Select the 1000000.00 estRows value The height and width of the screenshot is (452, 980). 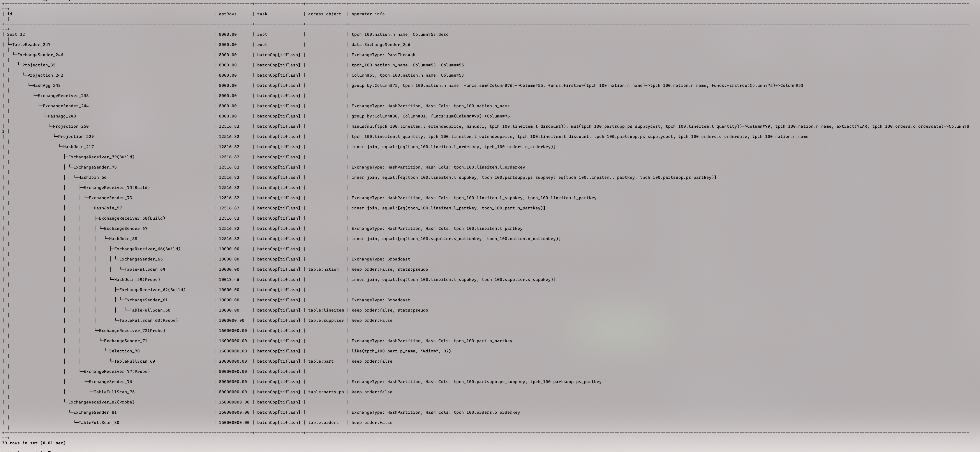232,321
